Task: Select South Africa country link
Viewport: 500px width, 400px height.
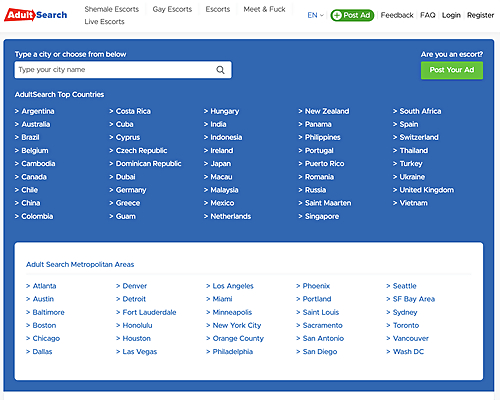Action: (x=420, y=111)
